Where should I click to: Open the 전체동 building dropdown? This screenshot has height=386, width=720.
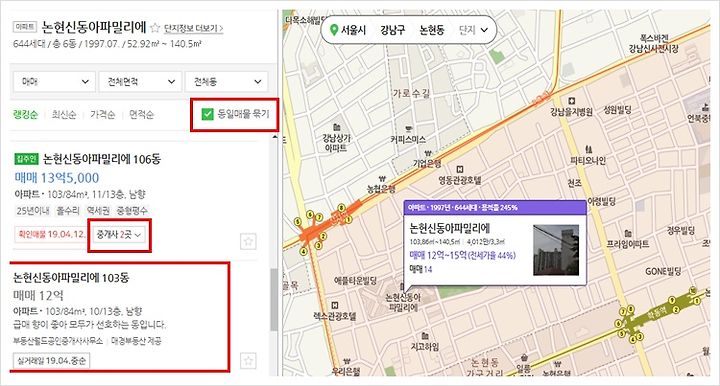pos(226,82)
